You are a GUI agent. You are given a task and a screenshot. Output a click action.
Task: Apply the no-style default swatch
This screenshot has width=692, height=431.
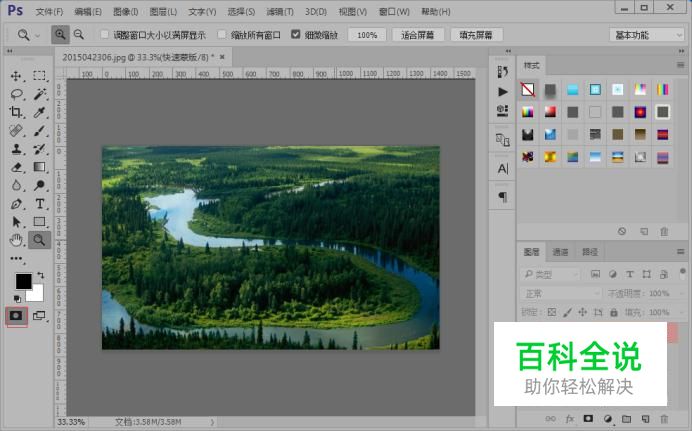528,90
